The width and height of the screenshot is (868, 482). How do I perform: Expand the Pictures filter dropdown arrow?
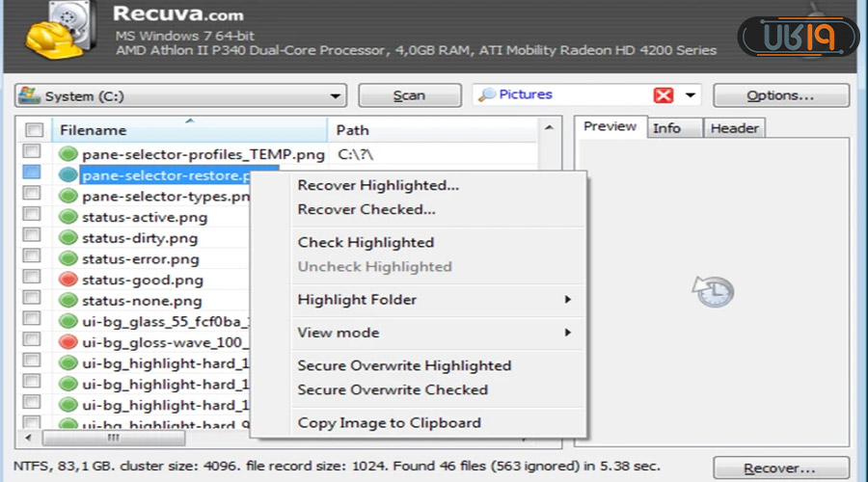[691, 95]
